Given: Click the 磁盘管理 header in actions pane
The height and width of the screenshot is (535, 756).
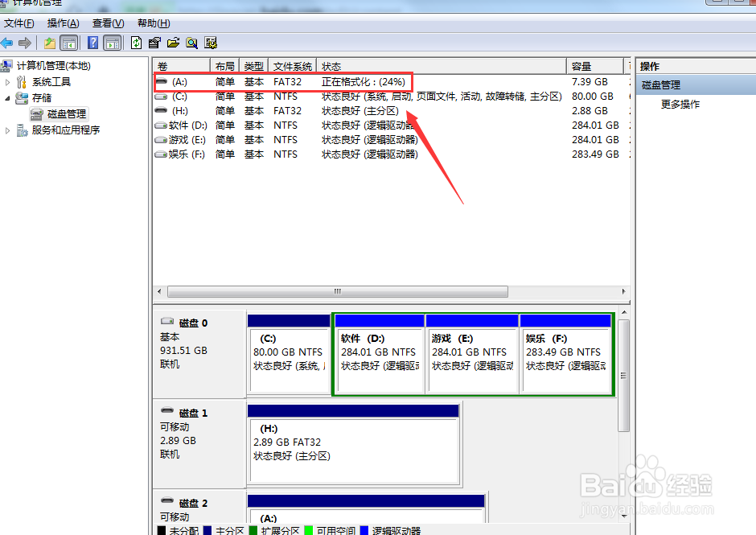Looking at the screenshot, I should tap(696, 85).
